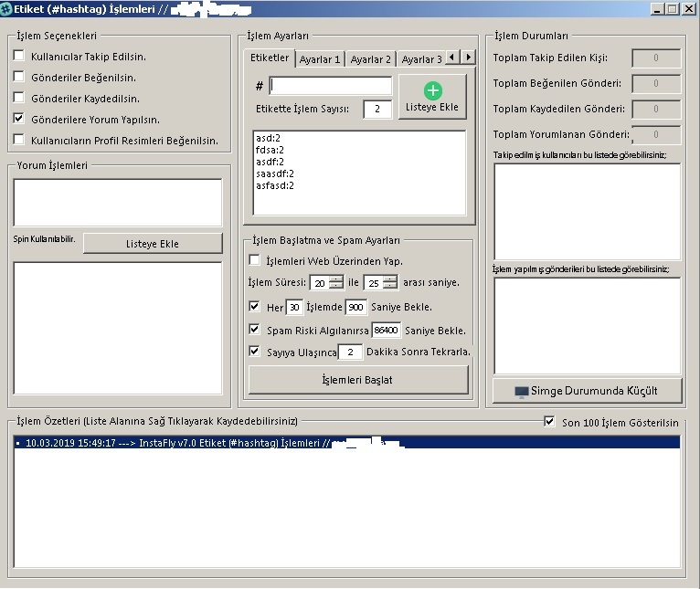This screenshot has height=589, width=700.
Task: Decrease the minimum İşlem Süresi value 20
Action: pyautogui.click(x=336, y=286)
